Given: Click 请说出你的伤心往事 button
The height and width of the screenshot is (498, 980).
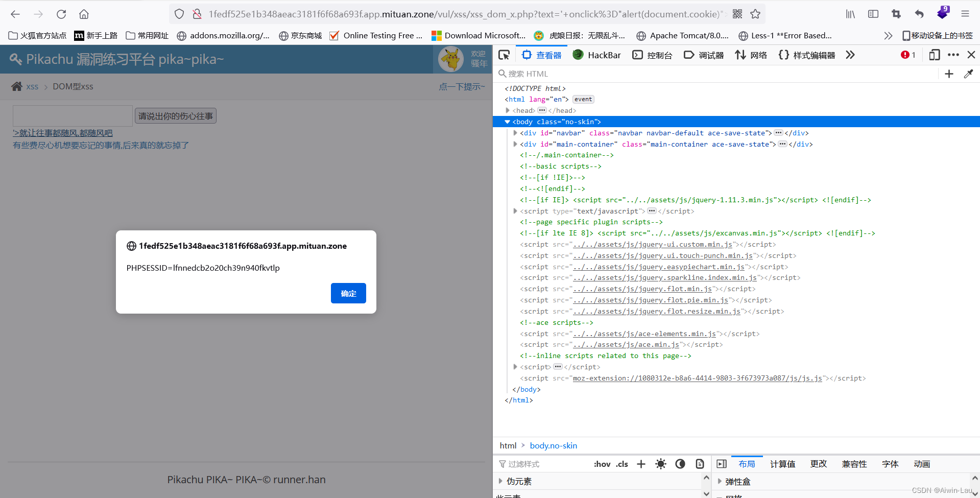Looking at the screenshot, I should [x=176, y=116].
